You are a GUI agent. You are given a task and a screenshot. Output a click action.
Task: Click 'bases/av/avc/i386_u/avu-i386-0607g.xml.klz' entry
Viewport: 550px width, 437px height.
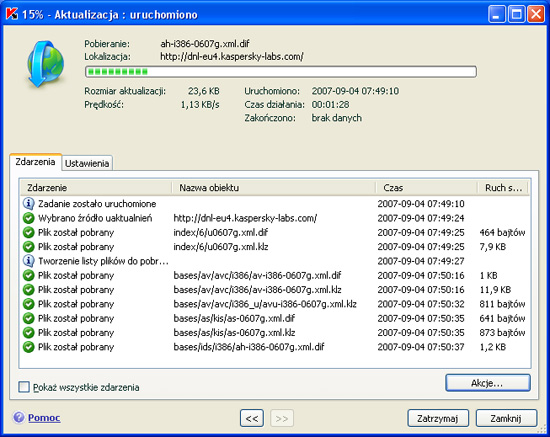(x=265, y=304)
